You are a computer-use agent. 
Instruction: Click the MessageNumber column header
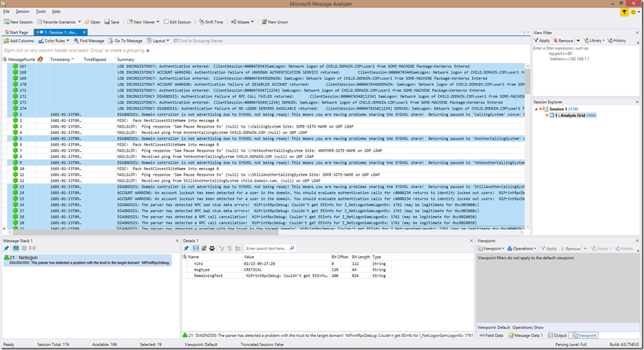pyautogui.click(x=21, y=59)
